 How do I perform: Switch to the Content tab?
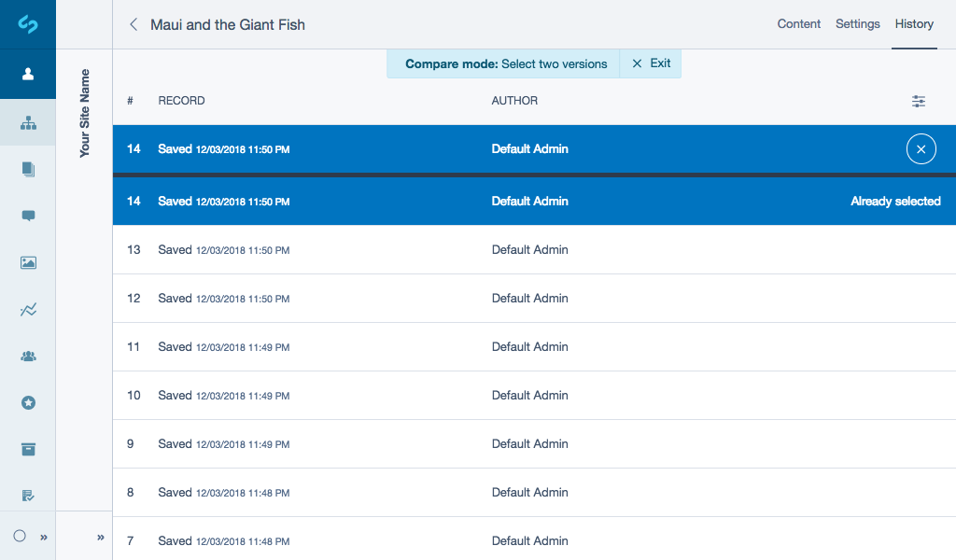(798, 24)
